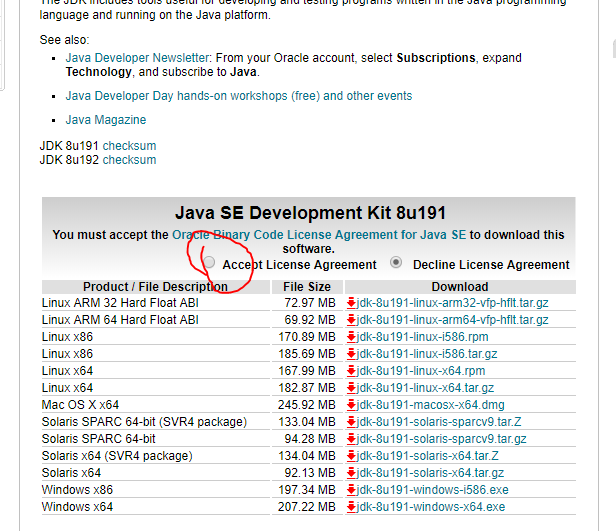Click the 207.22 MB file size
The width and height of the screenshot is (616, 531).
coord(307,507)
